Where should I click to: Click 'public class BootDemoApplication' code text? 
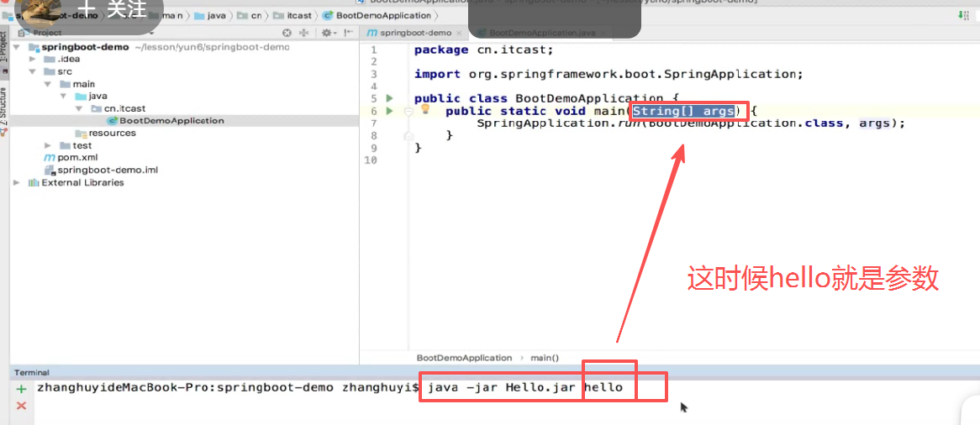(x=539, y=99)
